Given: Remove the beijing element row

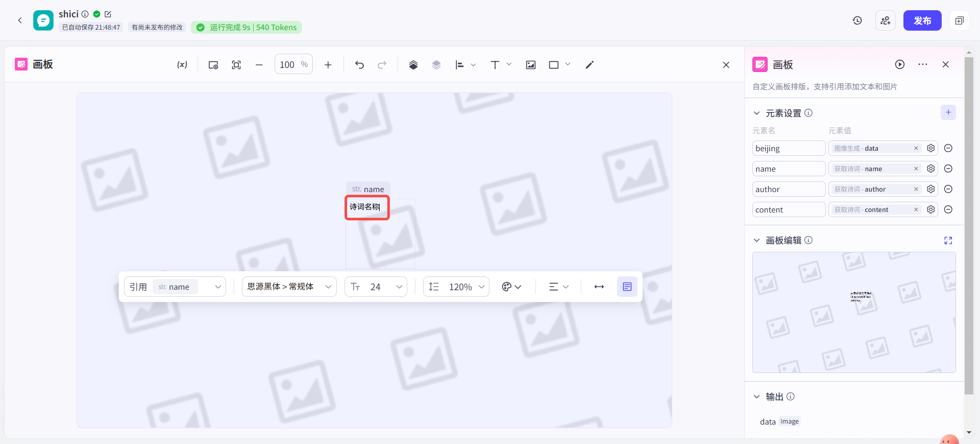Looking at the screenshot, I should click(948, 148).
